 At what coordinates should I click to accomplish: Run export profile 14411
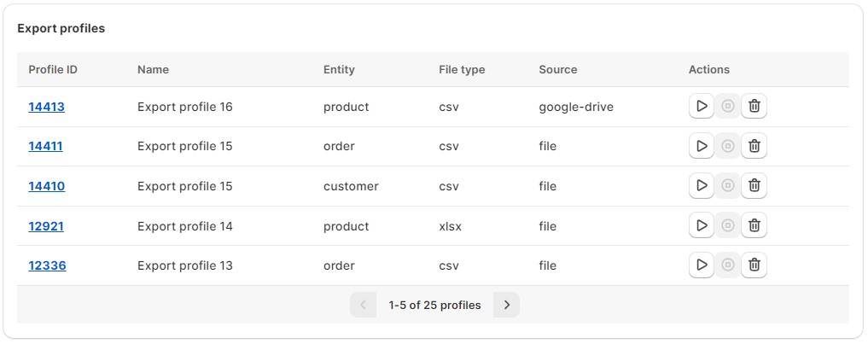tap(702, 146)
